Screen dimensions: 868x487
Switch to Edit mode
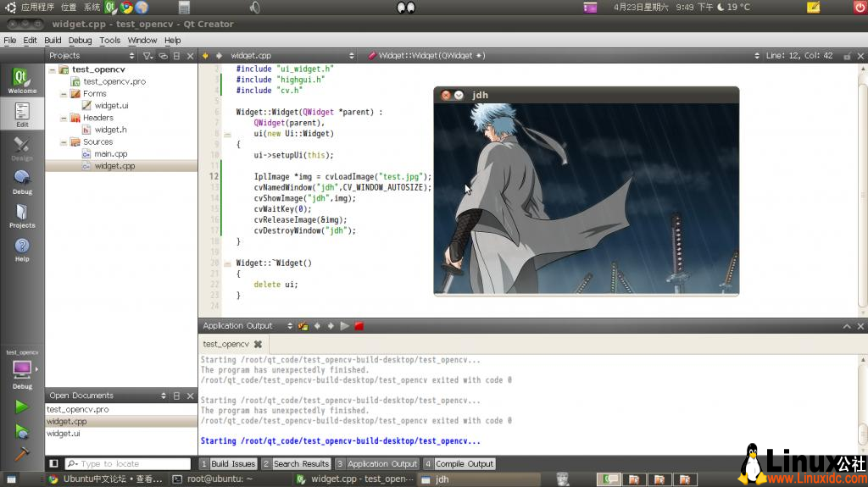(22, 114)
